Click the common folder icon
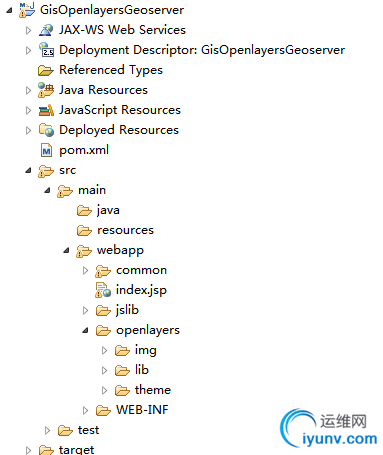 103,271
